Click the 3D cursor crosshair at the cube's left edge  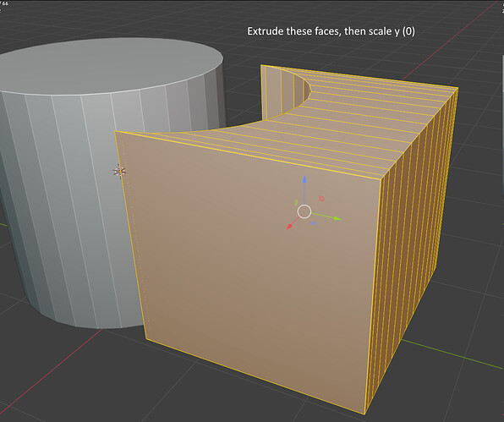click(x=119, y=172)
